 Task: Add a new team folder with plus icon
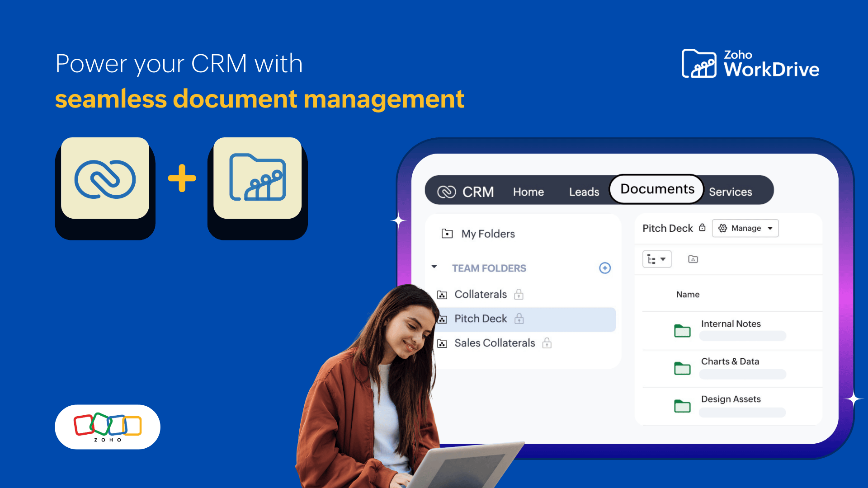click(605, 268)
